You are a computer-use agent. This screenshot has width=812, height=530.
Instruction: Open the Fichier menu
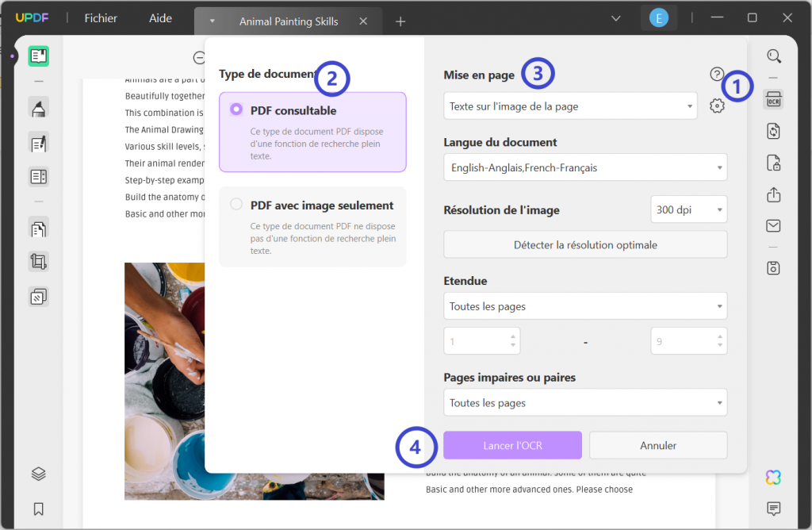100,17
